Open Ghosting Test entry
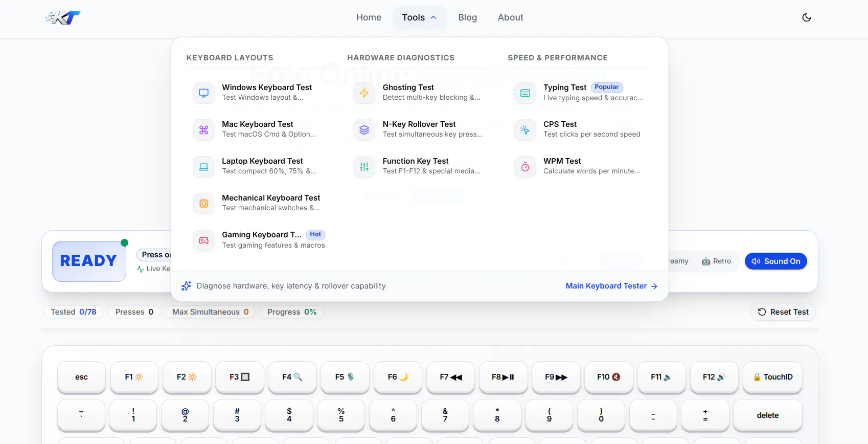The width and height of the screenshot is (868, 444). [x=420, y=93]
